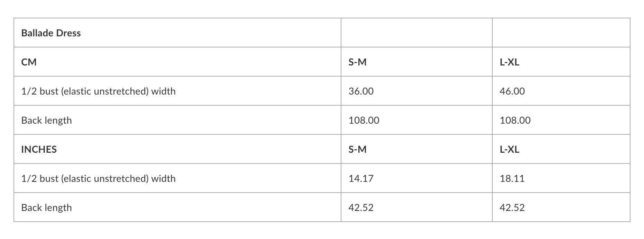Click the 18.11 bust value
644x239 pixels.
point(512,178)
